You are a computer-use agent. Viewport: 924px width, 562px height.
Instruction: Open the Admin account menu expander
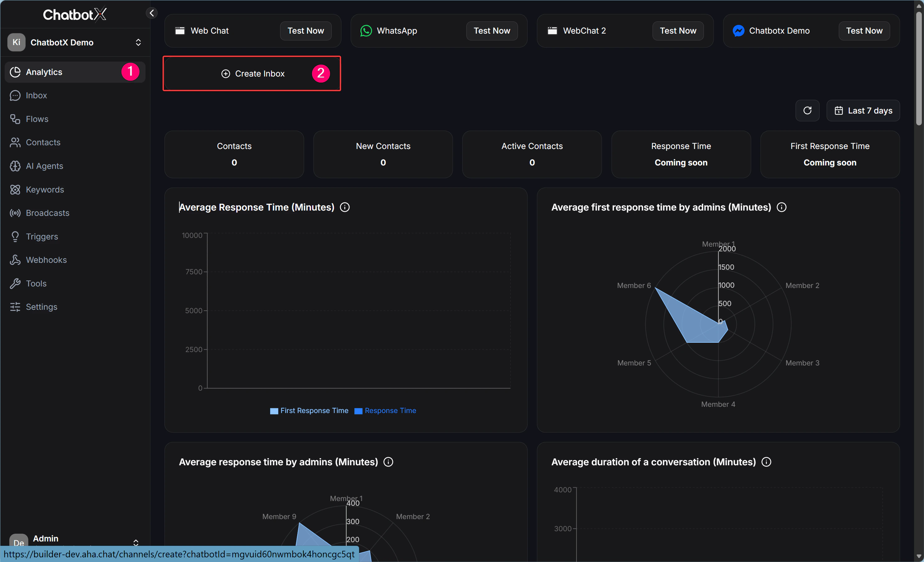pyautogui.click(x=136, y=542)
